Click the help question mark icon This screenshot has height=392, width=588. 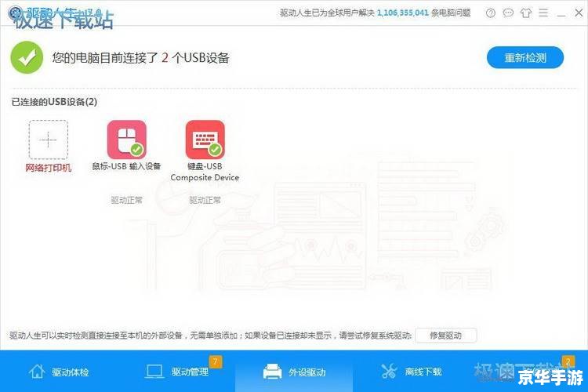(x=491, y=13)
